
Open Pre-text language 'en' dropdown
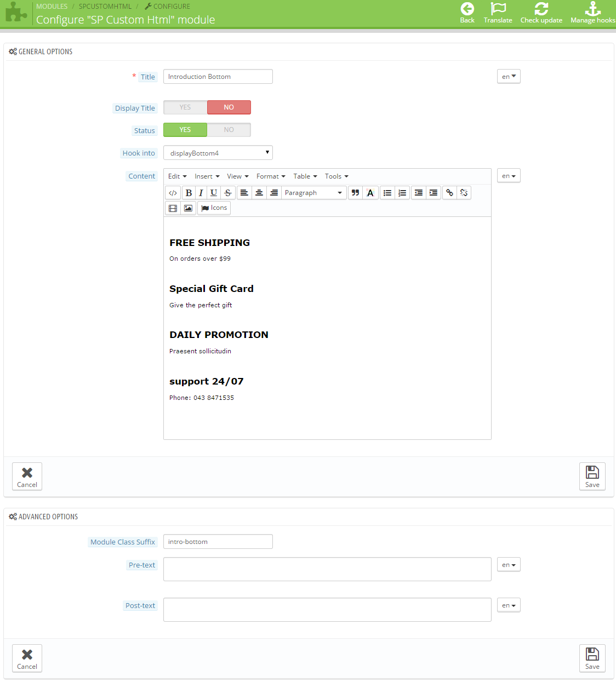(x=509, y=565)
